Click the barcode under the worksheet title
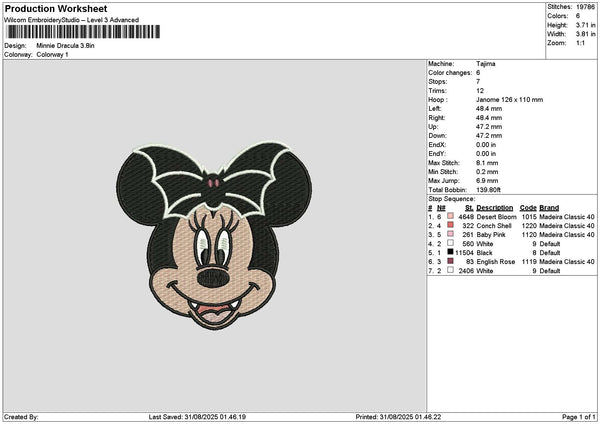This screenshot has height=424, width=600. point(83,32)
